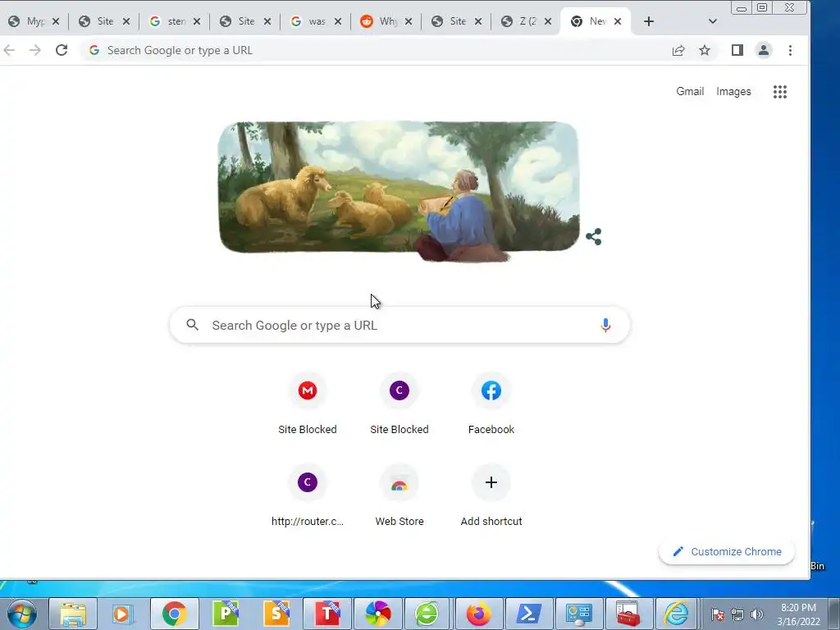Close the Google 'sten' tab
This screenshot has height=630, width=840.
197,21
